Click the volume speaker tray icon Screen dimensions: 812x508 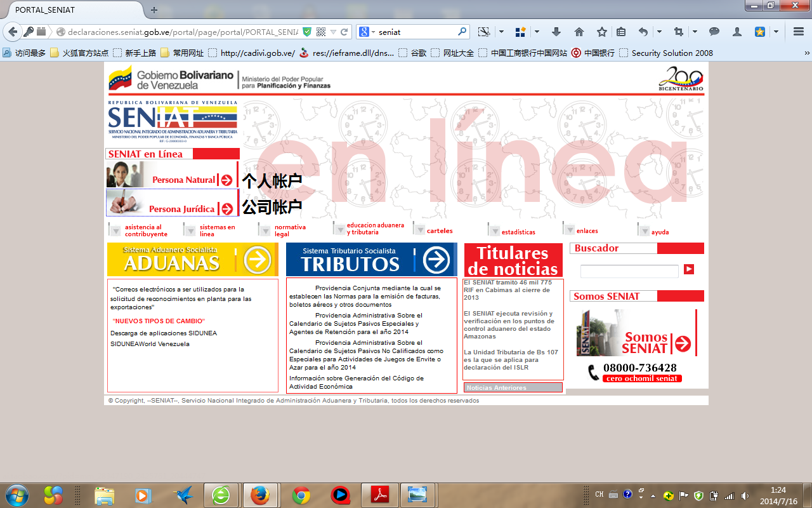point(744,495)
